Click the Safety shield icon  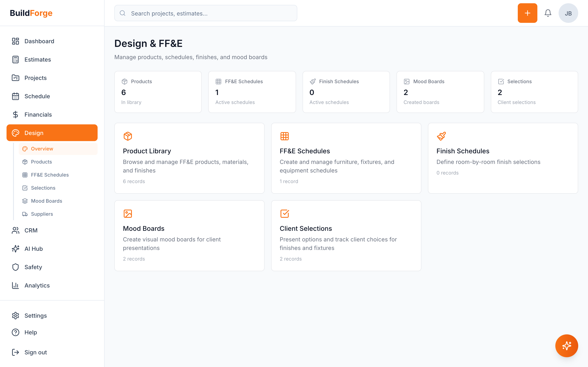click(16, 267)
